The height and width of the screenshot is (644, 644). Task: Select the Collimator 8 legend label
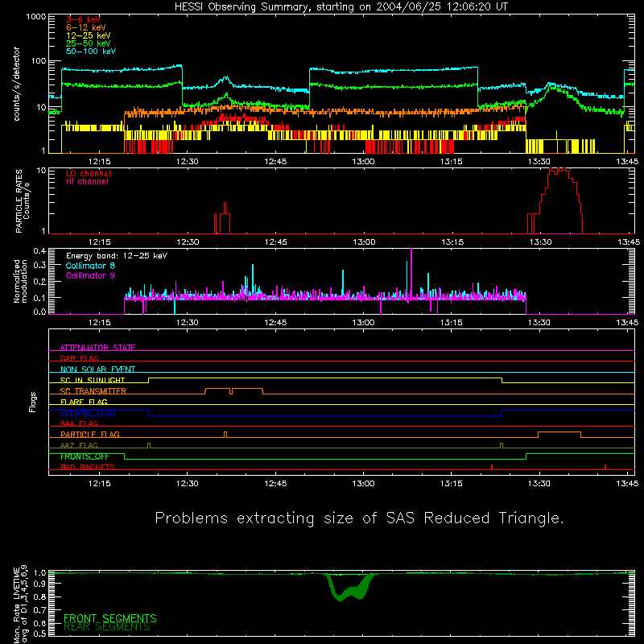90,266
